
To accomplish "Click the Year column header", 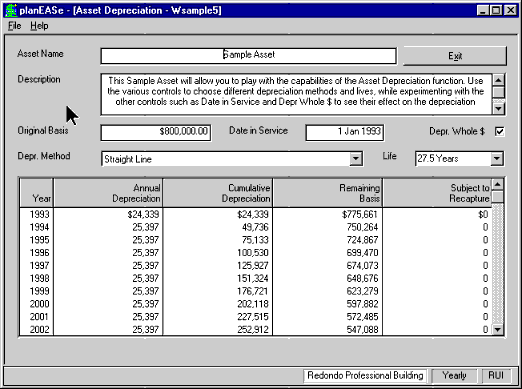I will pyautogui.click(x=37, y=193).
